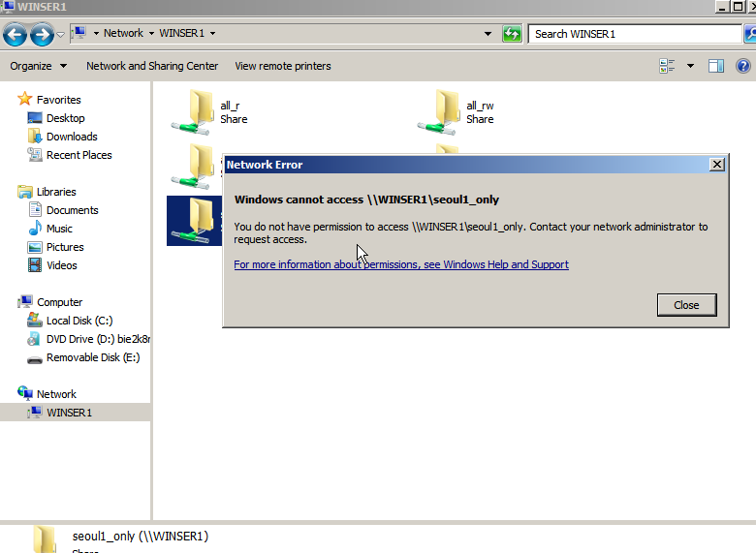The height and width of the screenshot is (553, 756).
Task: Open Network and Sharing Center
Action: click(152, 66)
